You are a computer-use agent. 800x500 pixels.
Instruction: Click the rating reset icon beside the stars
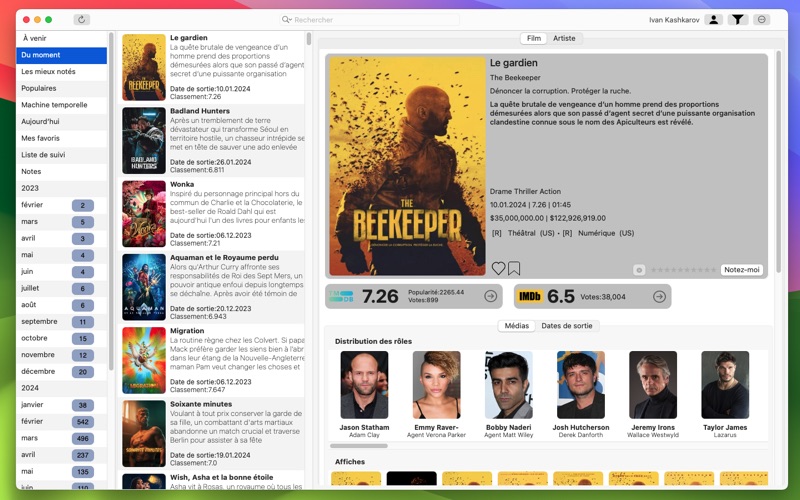tap(639, 270)
